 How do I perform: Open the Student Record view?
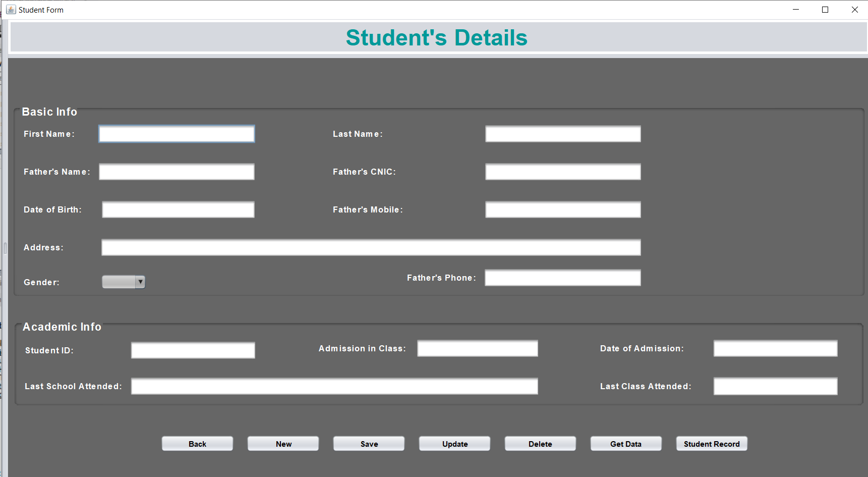(x=711, y=444)
